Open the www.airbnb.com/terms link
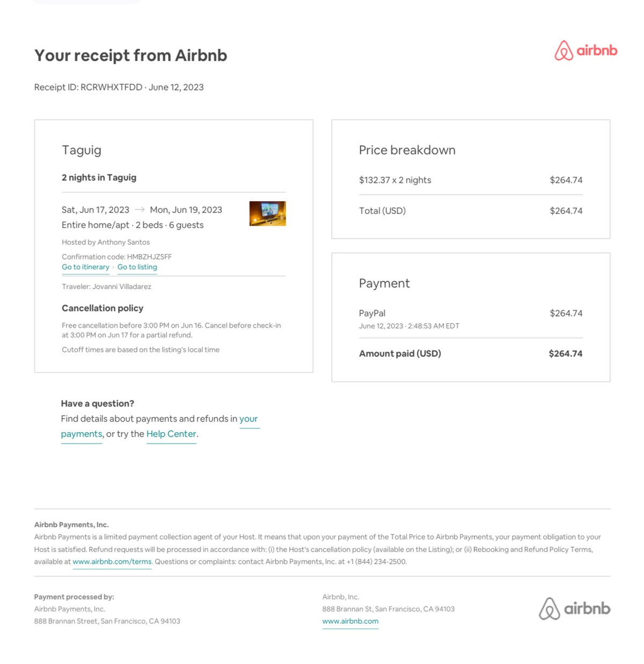This screenshot has width=644, height=664. (x=112, y=562)
